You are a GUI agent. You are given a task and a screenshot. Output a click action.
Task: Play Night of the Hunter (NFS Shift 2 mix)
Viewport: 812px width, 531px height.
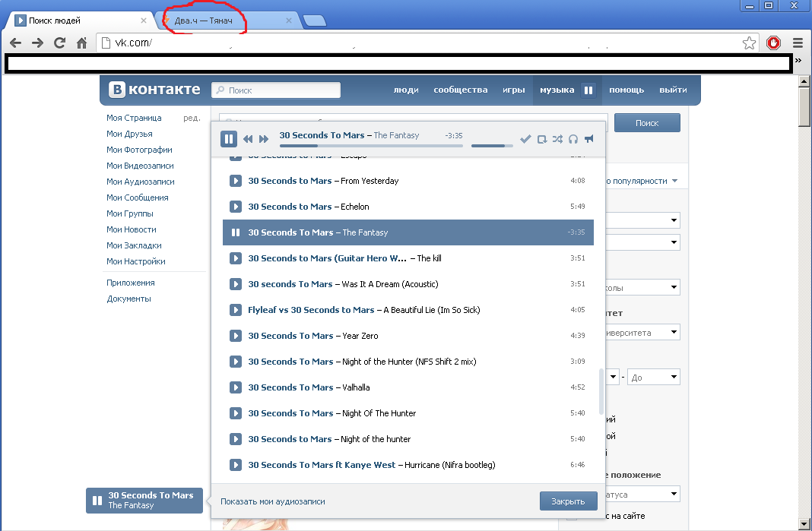point(236,362)
